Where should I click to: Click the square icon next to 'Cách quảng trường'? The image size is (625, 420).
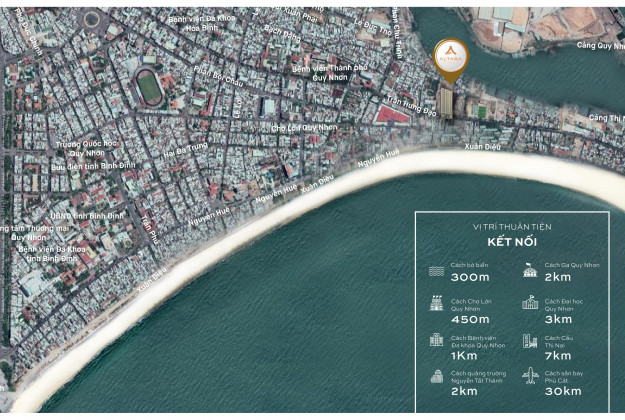click(x=437, y=377)
